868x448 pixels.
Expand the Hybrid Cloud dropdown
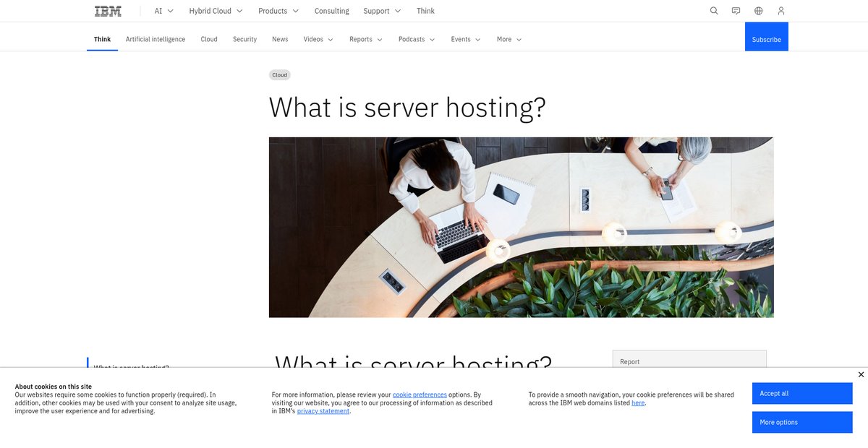coord(216,11)
